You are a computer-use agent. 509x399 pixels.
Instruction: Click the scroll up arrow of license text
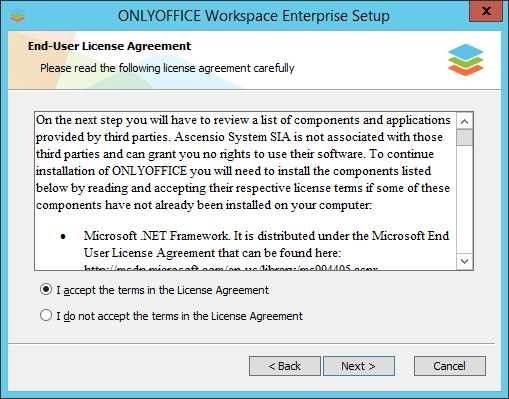pos(464,121)
